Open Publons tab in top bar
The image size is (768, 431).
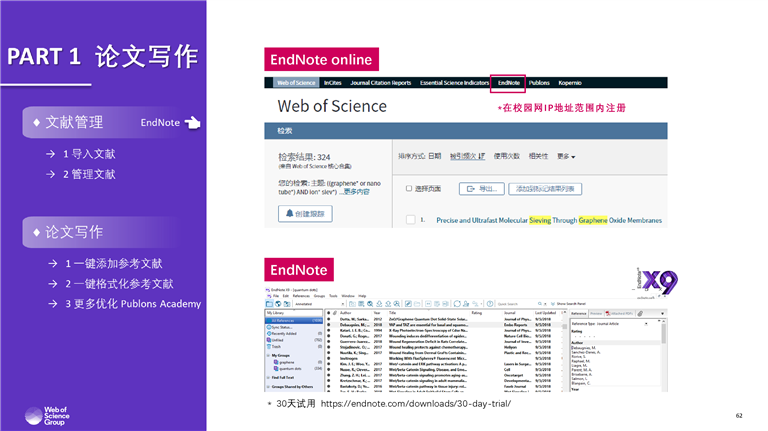point(539,83)
